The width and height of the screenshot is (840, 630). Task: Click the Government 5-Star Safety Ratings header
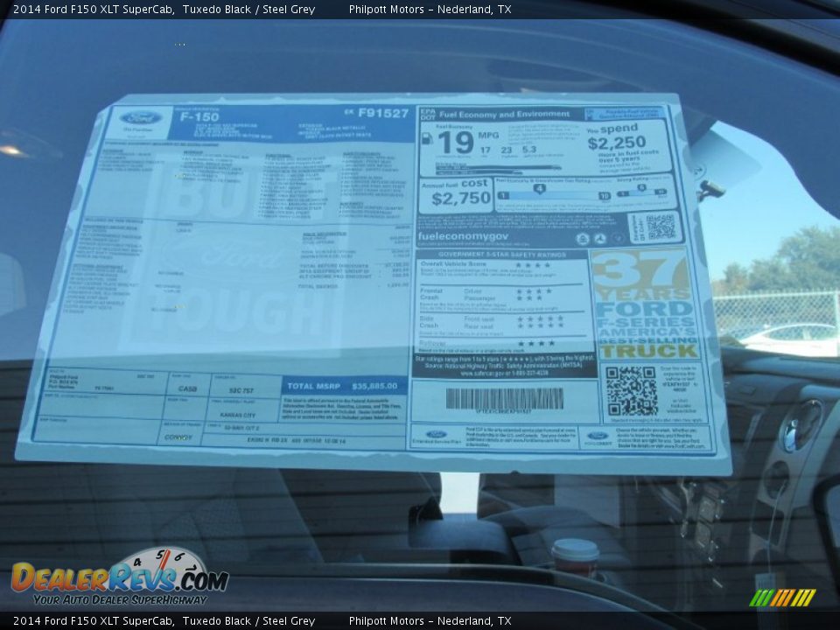click(502, 253)
